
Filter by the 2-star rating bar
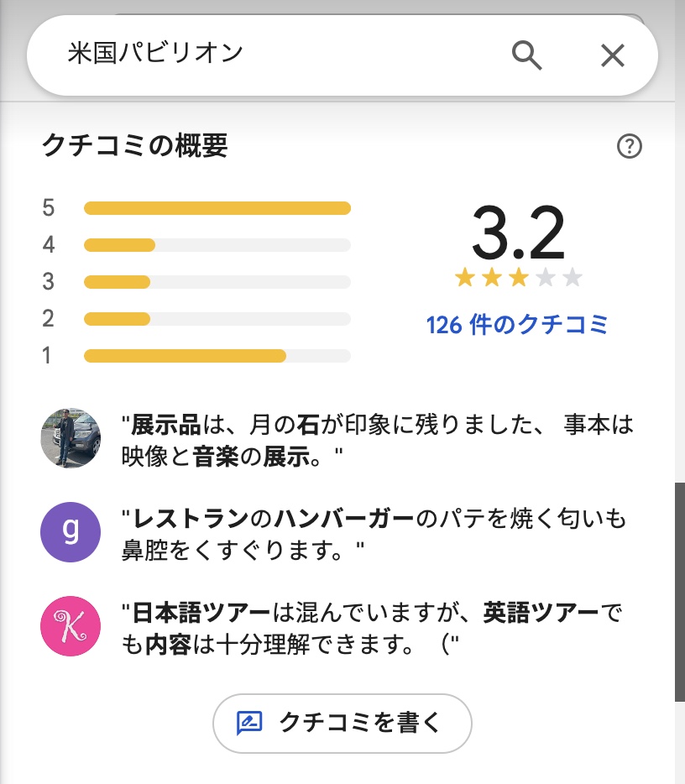click(217, 319)
